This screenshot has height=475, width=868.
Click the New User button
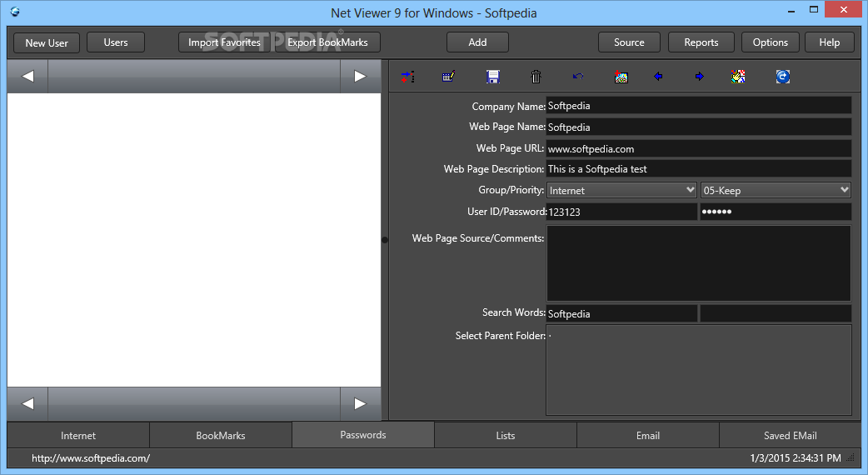point(47,42)
